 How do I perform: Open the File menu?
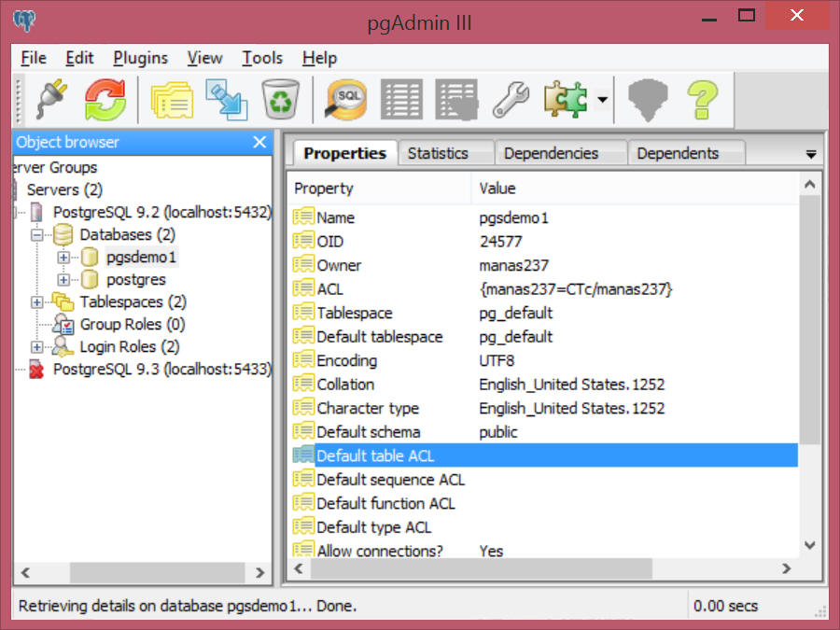(x=34, y=58)
